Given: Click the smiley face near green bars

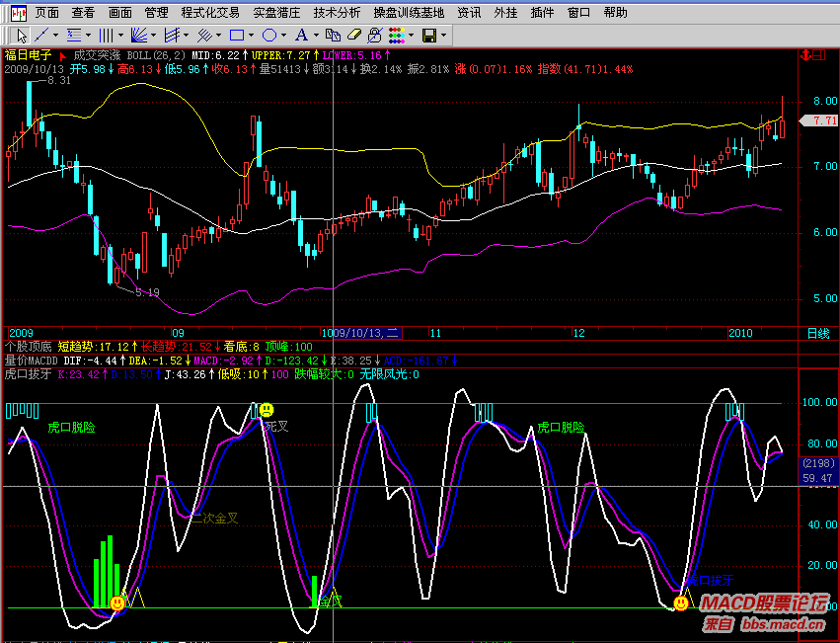Looking at the screenshot, I should click(117, 603).
